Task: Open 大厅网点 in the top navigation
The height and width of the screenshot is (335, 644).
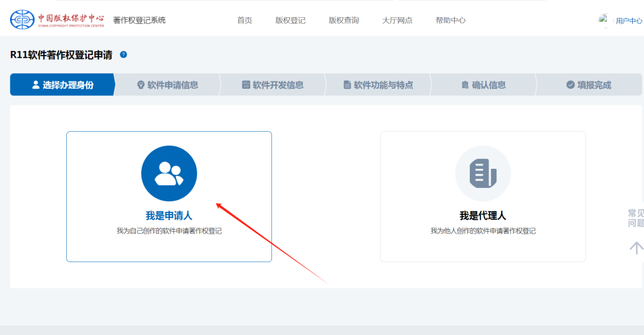Action: click(x=397, y=21)
